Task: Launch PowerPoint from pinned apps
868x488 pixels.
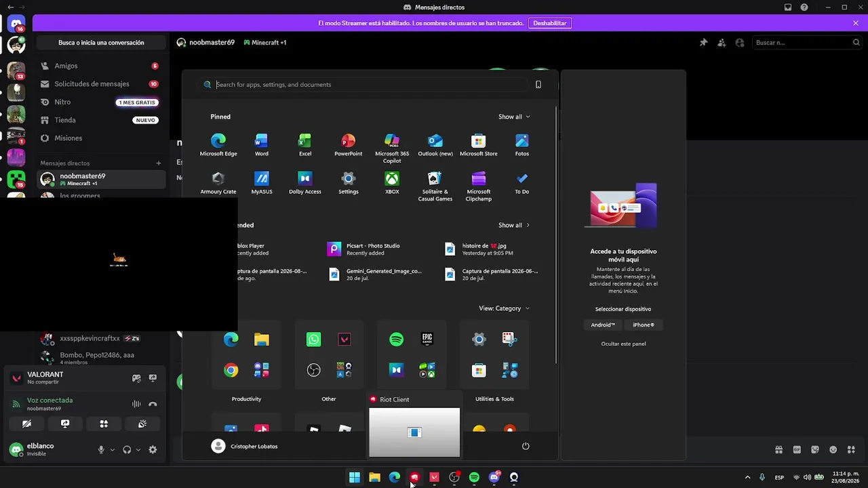Action: 349,145
